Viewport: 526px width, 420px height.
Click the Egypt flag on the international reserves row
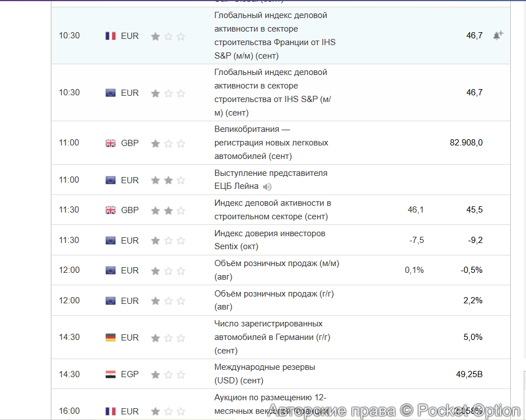pos(110,374)
